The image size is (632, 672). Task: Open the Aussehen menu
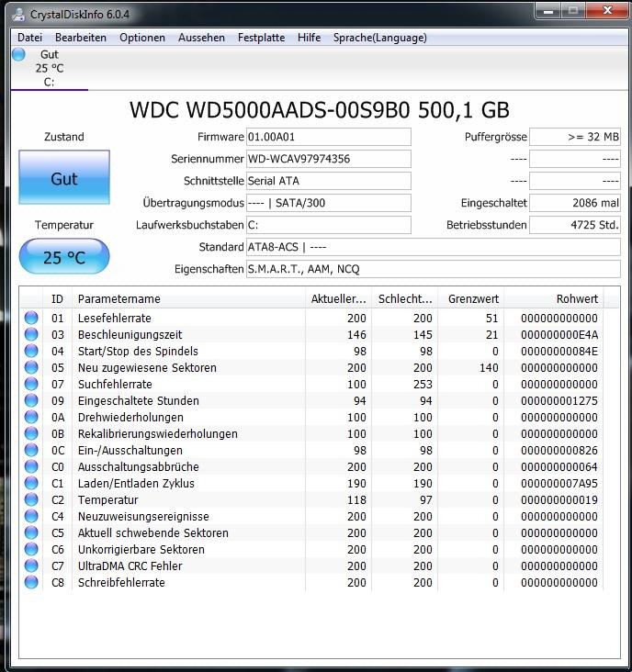(201, 38)
